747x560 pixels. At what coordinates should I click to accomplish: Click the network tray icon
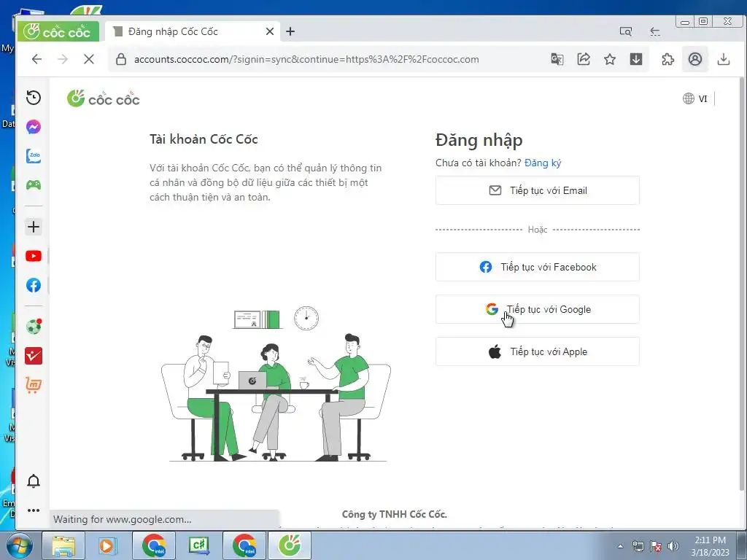coord(638,546)
